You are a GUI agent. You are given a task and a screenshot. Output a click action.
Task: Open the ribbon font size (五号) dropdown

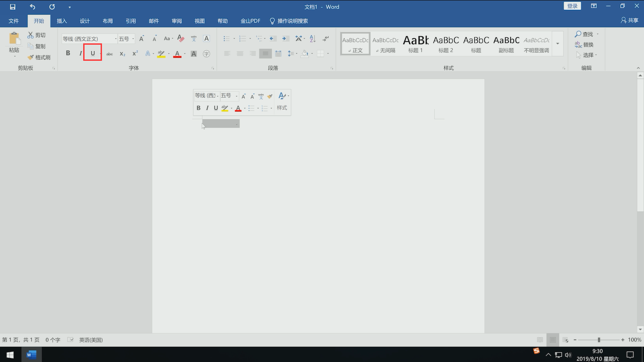(x=127, y=39)
